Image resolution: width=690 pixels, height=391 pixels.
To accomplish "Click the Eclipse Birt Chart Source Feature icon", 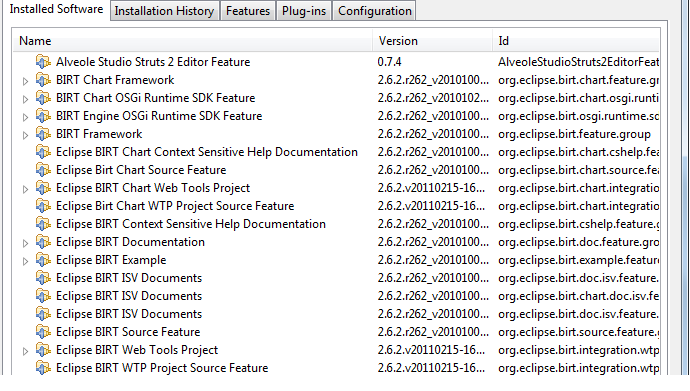I will pyautogui.click(x=43, y=170).
